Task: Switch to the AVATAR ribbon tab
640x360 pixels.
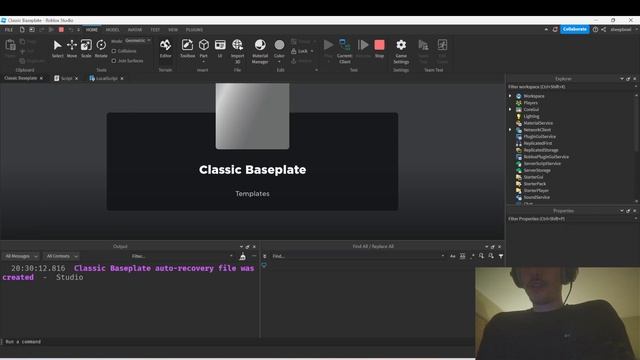Action: pyautogui.click(x=135, y=30)
